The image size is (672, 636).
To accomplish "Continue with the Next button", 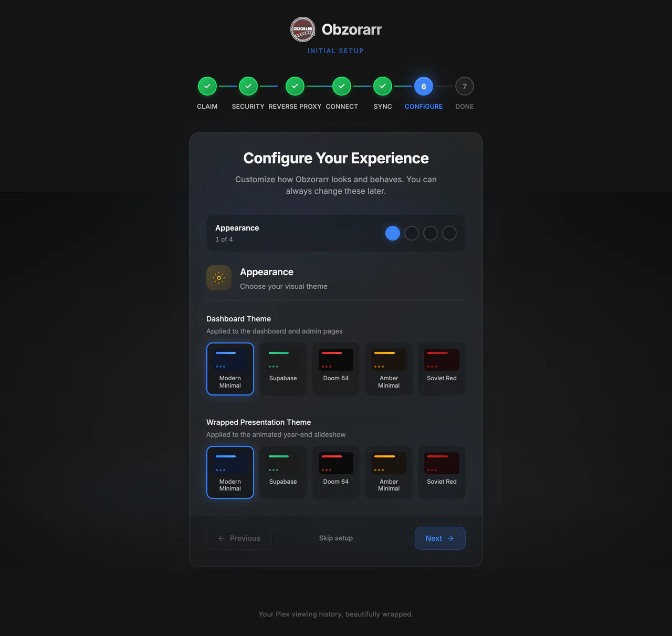I will point(440,538).
